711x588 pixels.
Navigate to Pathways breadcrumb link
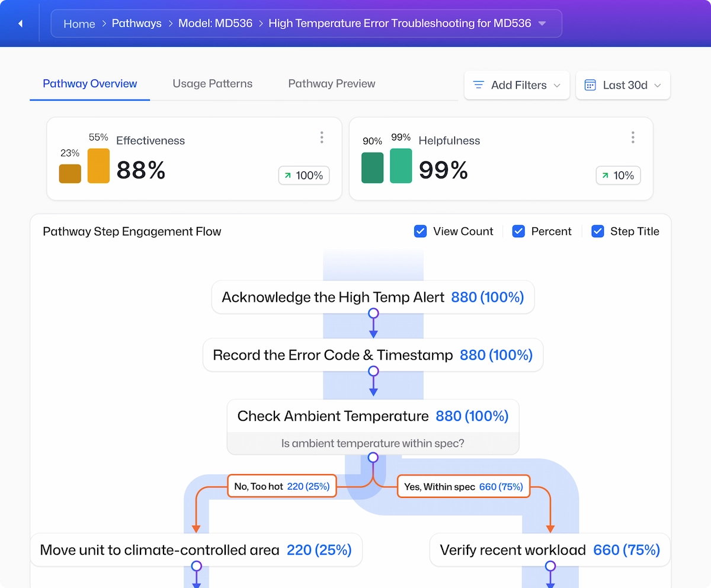pos(137,24)
